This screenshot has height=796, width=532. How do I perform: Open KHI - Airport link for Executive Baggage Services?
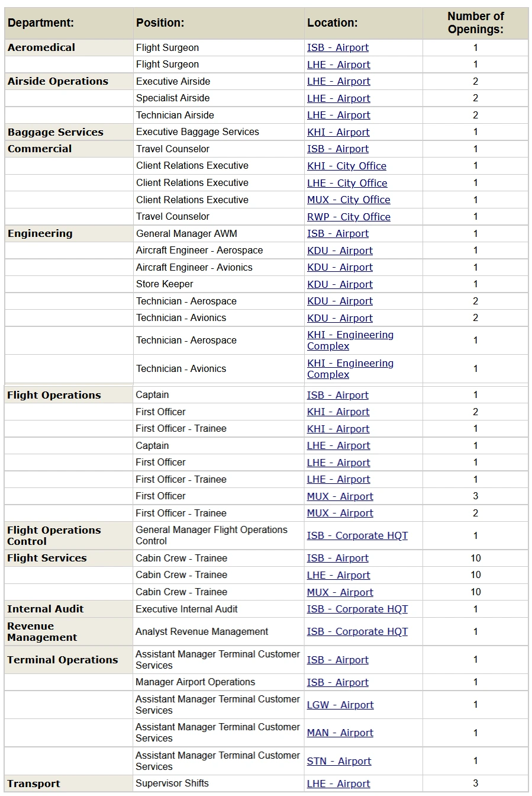338,133
